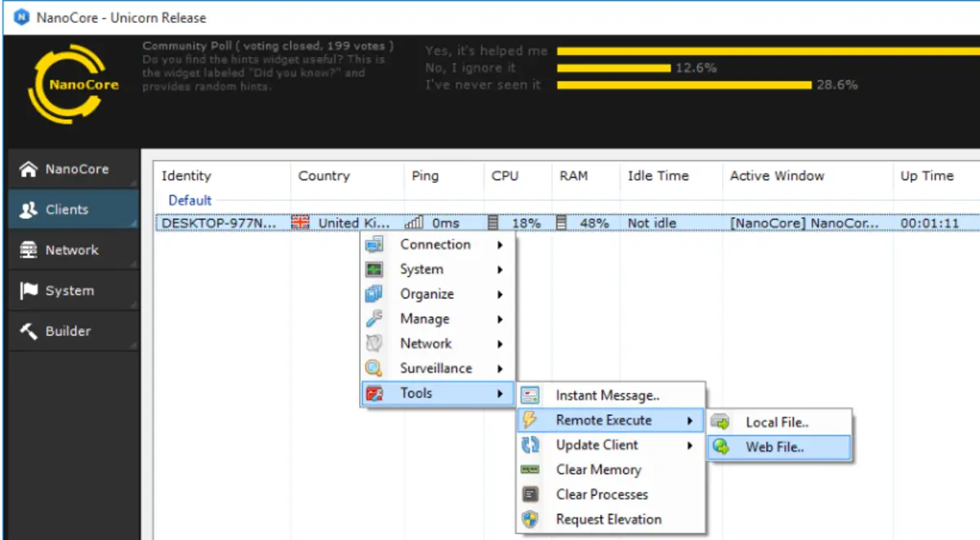Sort by the Country column header
Viewport: 980px width, 540px height.
(347, 176)
